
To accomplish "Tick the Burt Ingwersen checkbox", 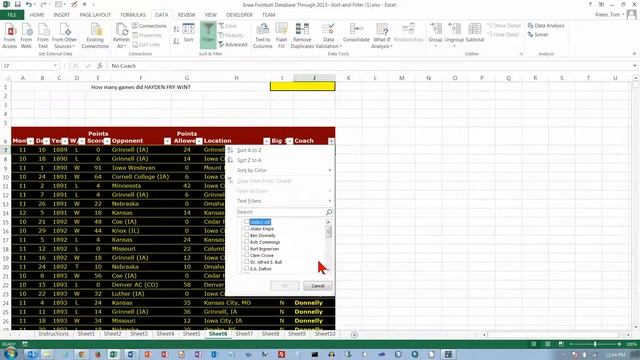I will [247, 248].
